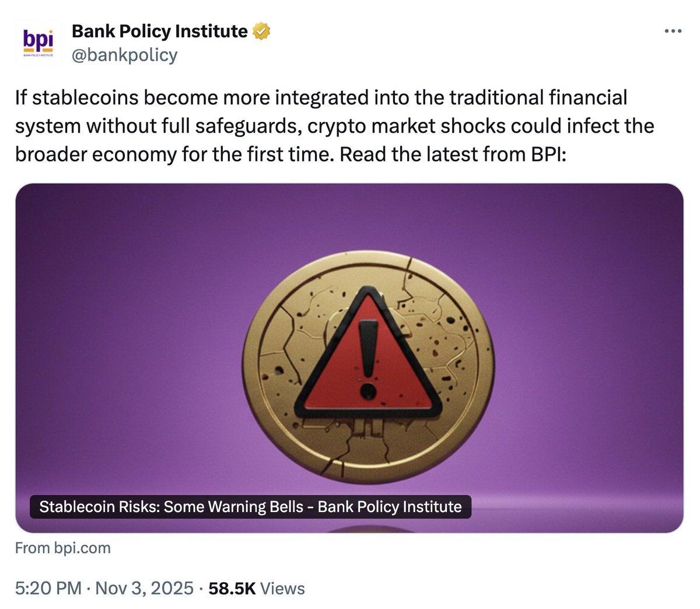Click 'Read the latest from BPI:' text
700x609 pixels.
pyautogui.click(x=455, y=155)
